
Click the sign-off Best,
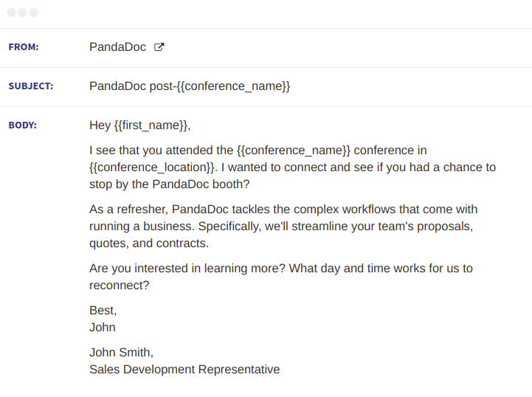coord(103,311)
